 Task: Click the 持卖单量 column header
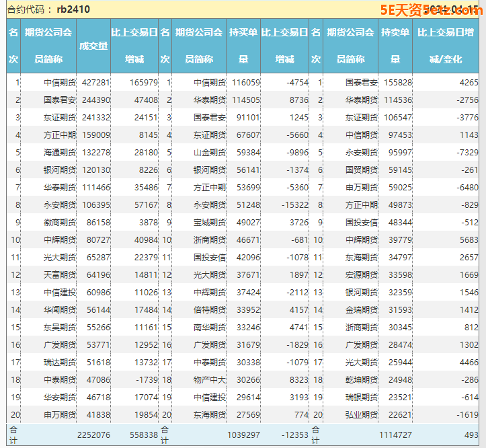coord(395,45)
